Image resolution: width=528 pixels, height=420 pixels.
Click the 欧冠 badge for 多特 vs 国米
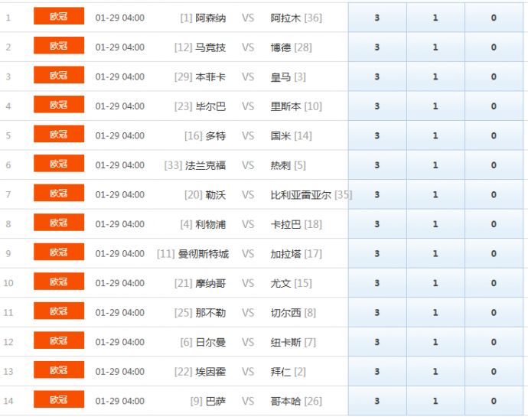coord(59,135)
